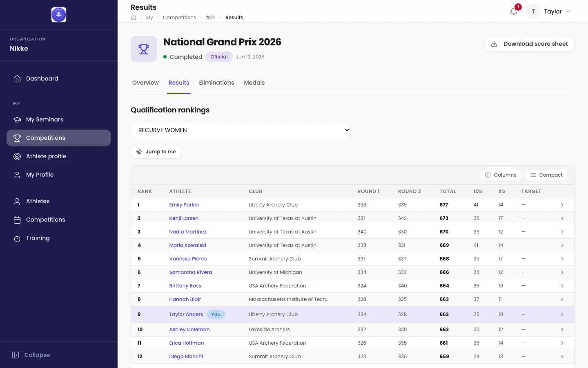Image resolution: width=588 pixels, height=368 pixels.
Task: Open Nadia Martinez's athlete link
Action: (188, 232)
